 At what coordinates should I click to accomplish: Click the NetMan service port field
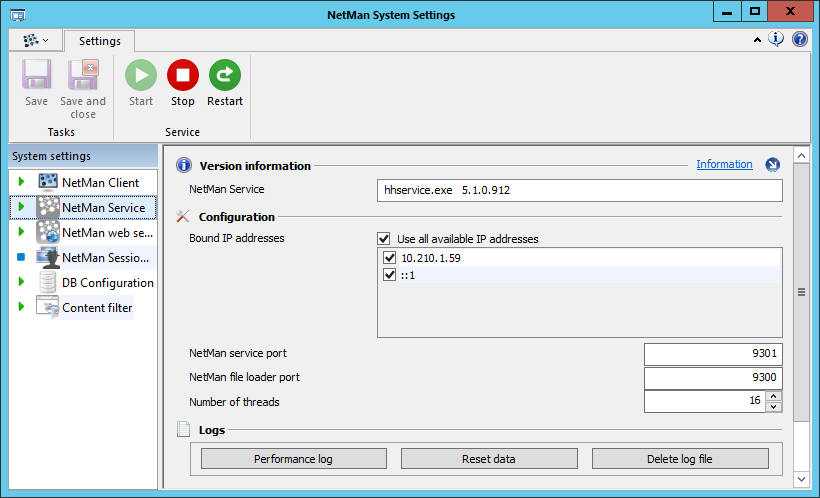712,354
